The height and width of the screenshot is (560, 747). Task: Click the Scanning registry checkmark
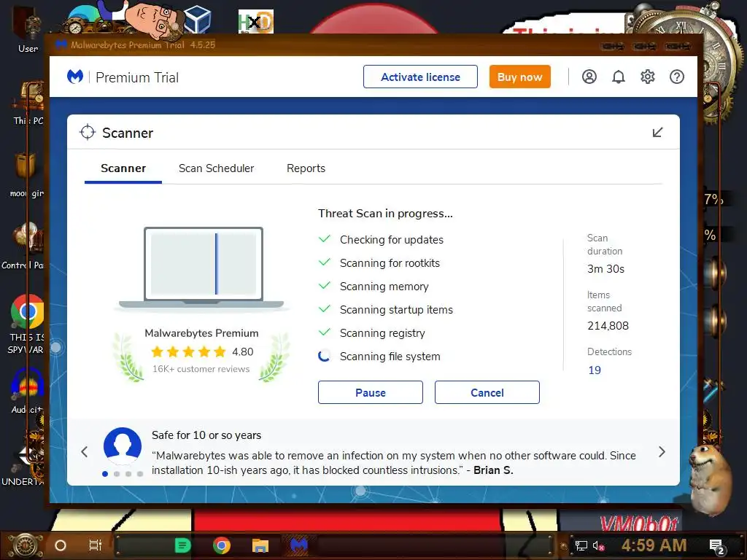tap(325, 332)
